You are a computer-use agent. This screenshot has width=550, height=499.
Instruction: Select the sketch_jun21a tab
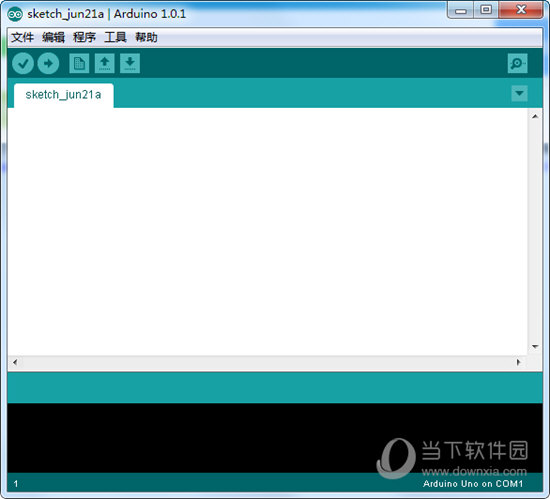click(63, 95)
